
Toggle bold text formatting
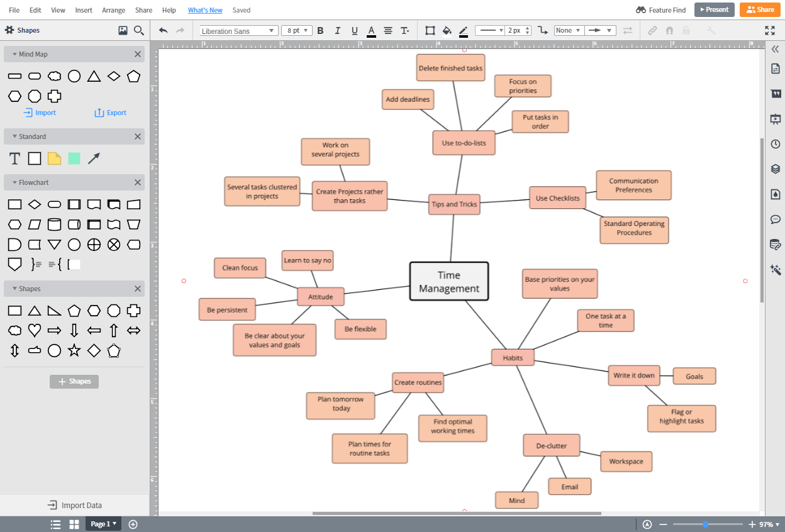(x=320, y=30)
